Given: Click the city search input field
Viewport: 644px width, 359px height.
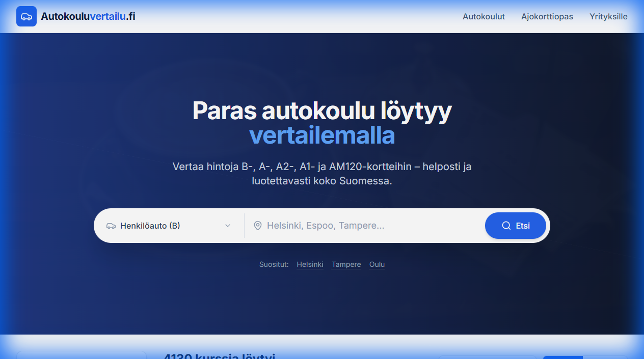Looking at the screenshot, I should click(x=357, y=226).
